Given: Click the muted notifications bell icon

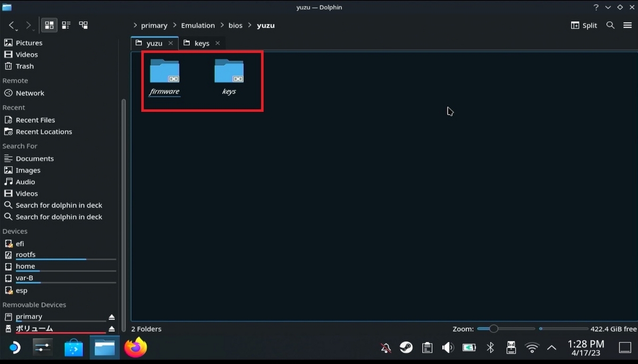Looking at the screenshot, I should (x=386, y=348).
